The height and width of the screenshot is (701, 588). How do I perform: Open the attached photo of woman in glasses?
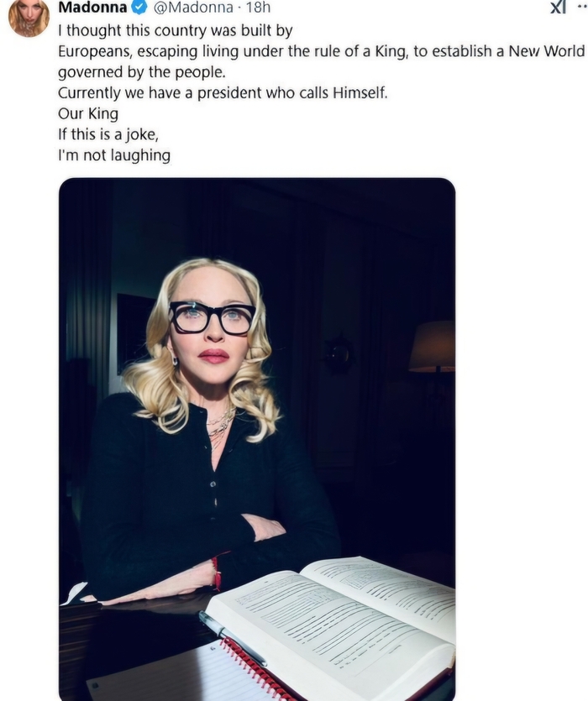click(x=257, y=439)
